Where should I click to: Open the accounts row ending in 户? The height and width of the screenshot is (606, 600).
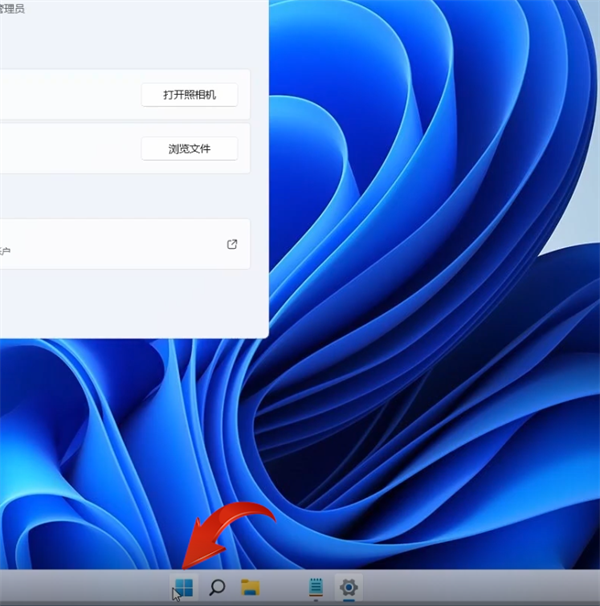pyautogui.click(x=100, y=244)
